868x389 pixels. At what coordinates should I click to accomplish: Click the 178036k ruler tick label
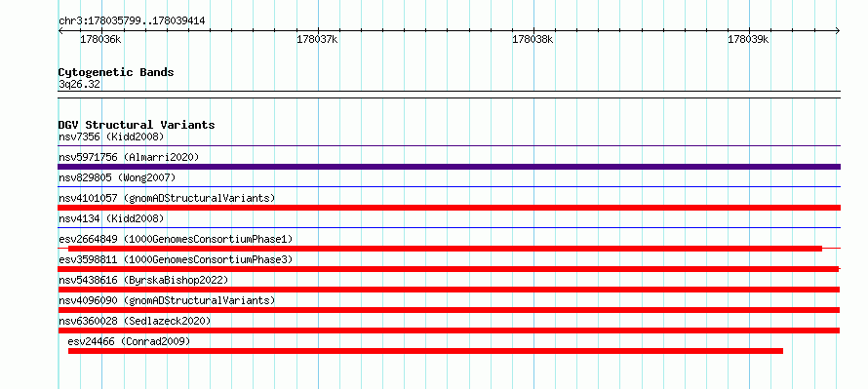click(100, 39)
